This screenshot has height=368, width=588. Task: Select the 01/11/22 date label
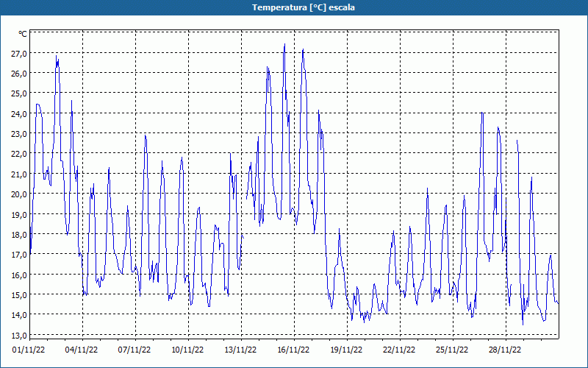click(29, 350)
